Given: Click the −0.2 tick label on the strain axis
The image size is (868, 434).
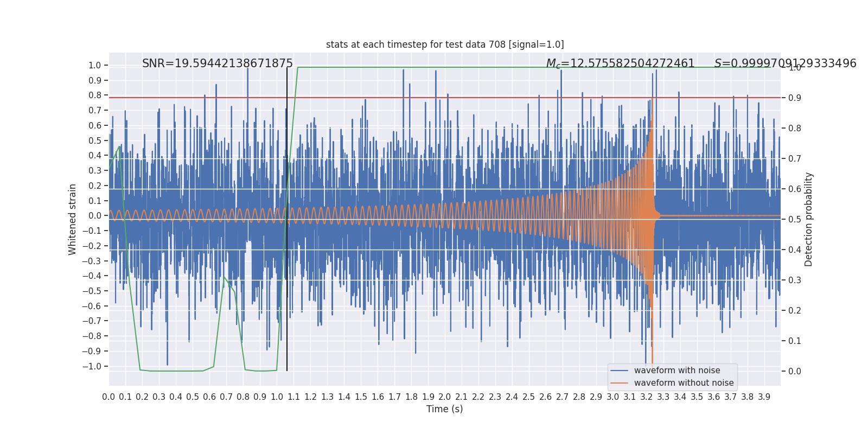Looking at the screenshot, I should point(92,246).
